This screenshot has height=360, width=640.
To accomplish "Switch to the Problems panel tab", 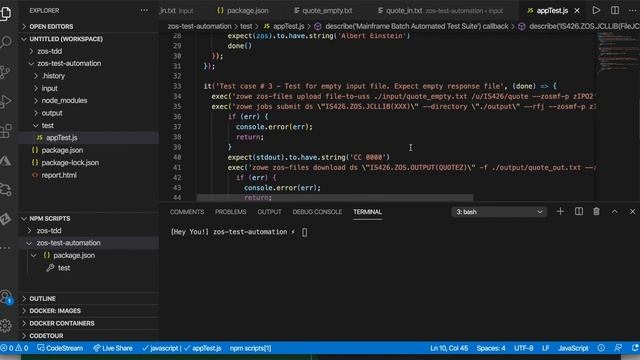I will click(231, 212).
